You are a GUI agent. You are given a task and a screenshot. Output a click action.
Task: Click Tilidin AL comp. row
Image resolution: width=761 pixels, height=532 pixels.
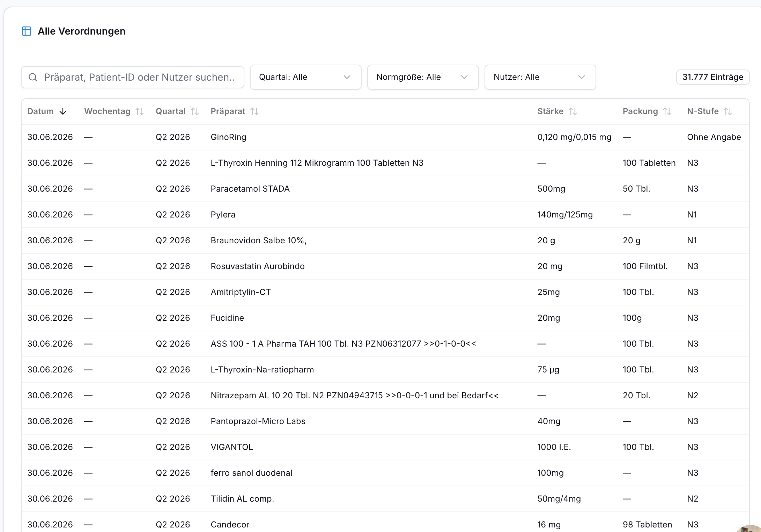(x=385, y=499)
